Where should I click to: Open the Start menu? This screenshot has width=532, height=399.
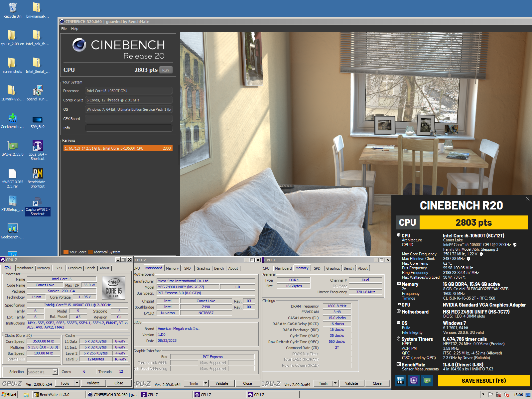click(9, 395)
